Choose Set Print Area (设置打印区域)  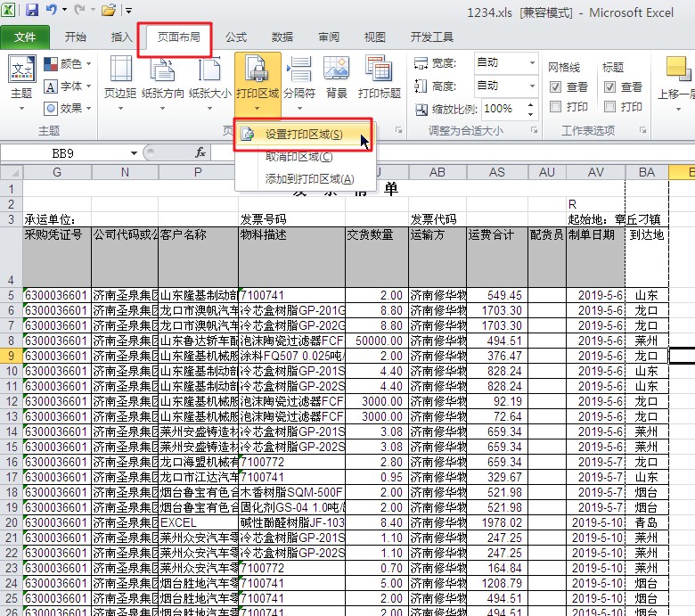pos(304,135)
